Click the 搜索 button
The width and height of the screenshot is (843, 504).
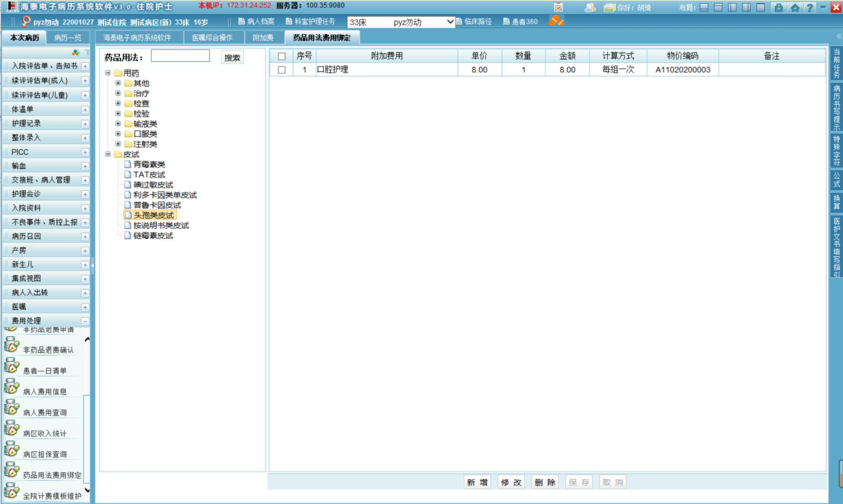232,58
